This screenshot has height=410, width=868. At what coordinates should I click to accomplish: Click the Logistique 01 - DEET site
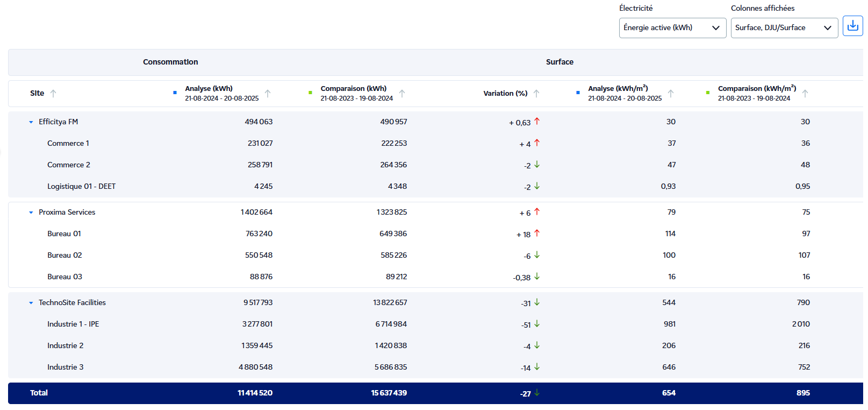coord(81,187)
